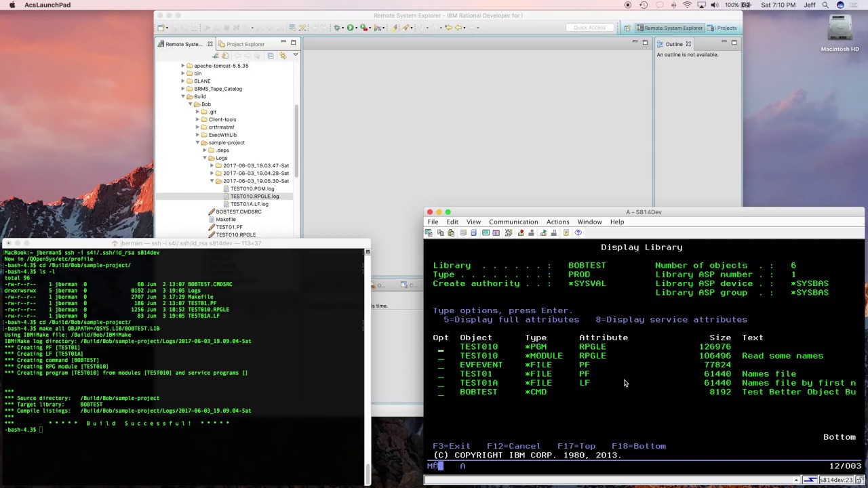Click the display screen icon in S814Dev toolbar
The image size is (868, 488).
point(486,232)
